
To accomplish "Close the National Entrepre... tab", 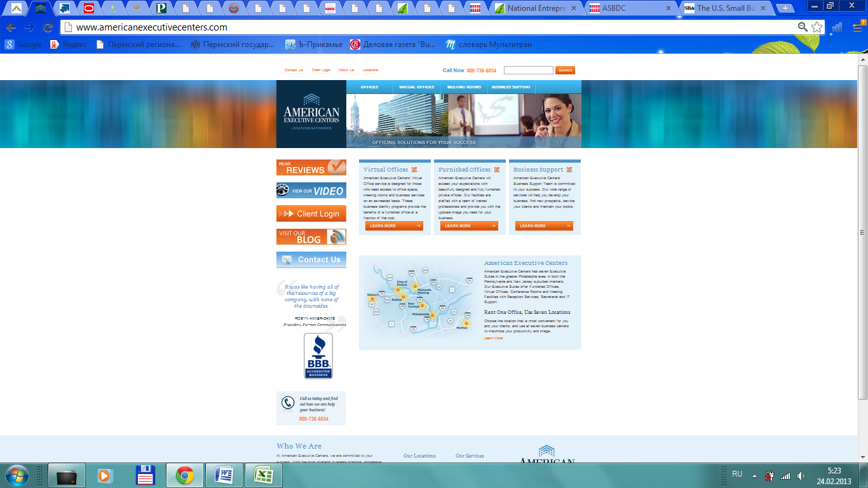I will pos(574,8).
